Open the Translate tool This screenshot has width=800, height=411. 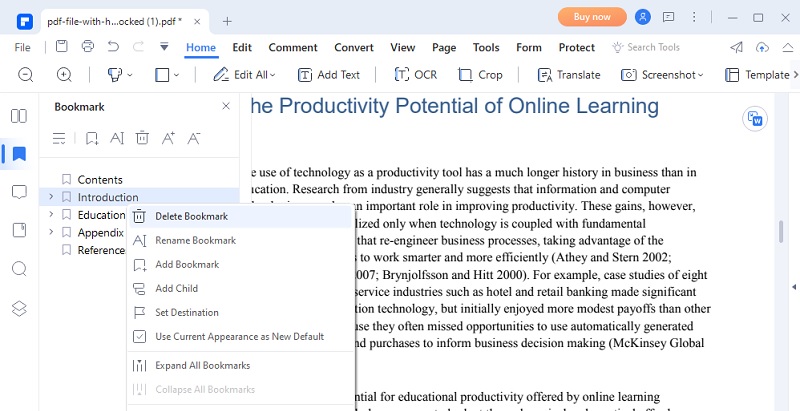(x=569, y=75)
